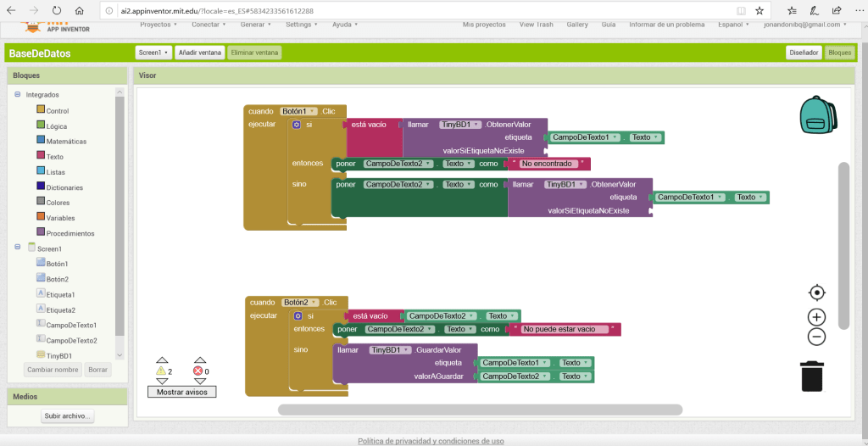Select the TinyBD1 component in the tree
The height and width of the screenshot is (446, 868).
point(58,356)
